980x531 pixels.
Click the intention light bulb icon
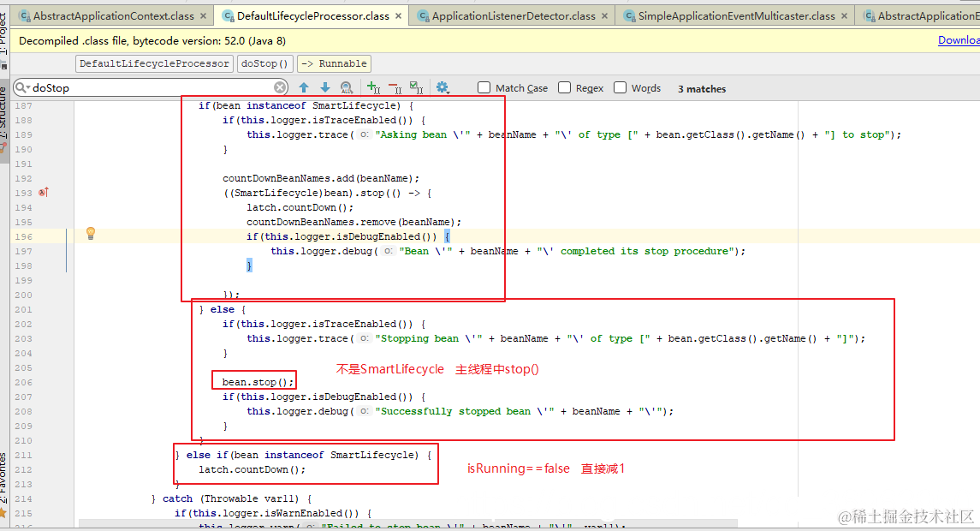tap(91, 234)
